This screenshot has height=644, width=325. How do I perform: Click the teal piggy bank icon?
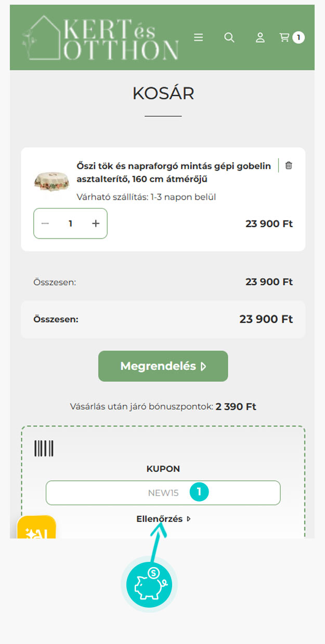149,584
